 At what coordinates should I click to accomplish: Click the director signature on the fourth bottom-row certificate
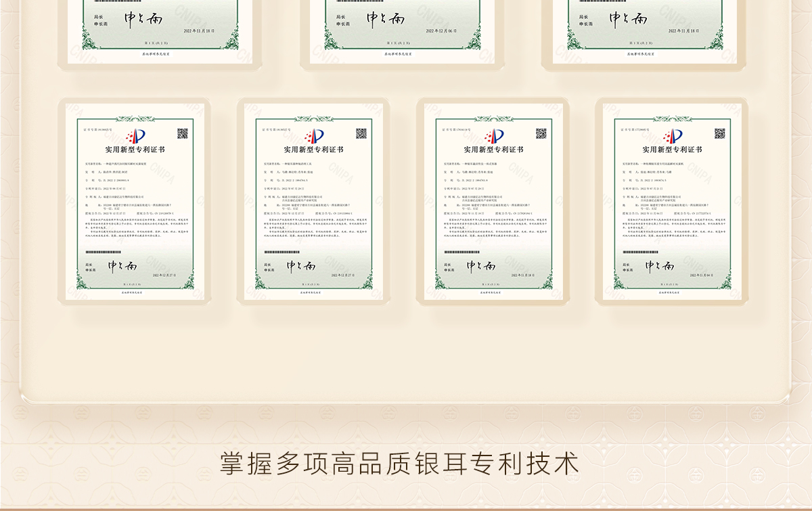(659, 265)
